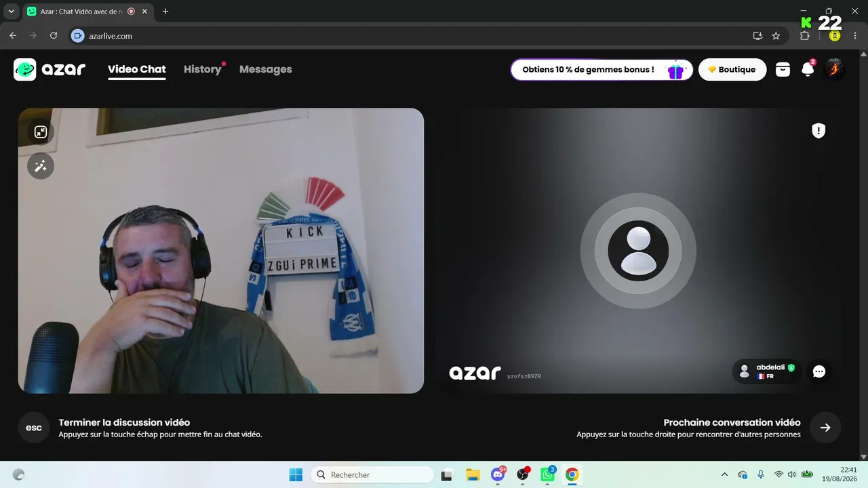Click 'Terminer la discussion vidéo' label

point(124,422)
